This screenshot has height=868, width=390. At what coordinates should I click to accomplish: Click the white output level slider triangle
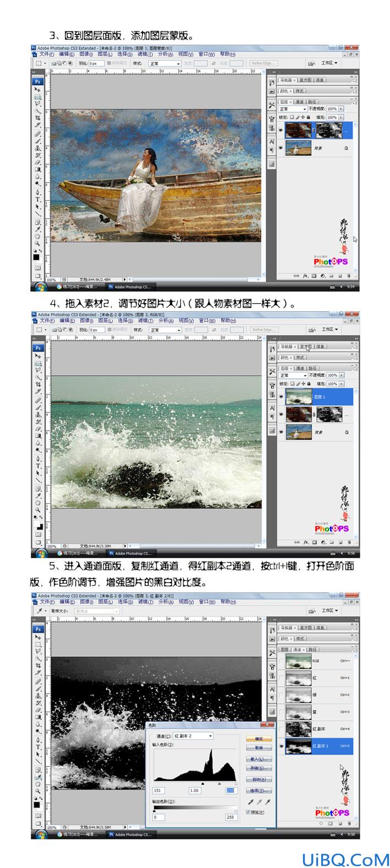pyautogui.click(x=236, y=810)
